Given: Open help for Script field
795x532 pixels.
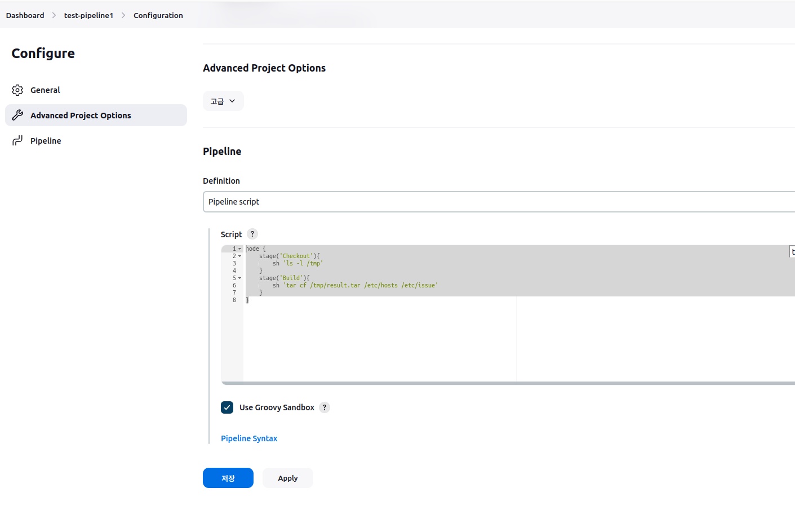Looking at the screenshot, I should pos(252,234).
